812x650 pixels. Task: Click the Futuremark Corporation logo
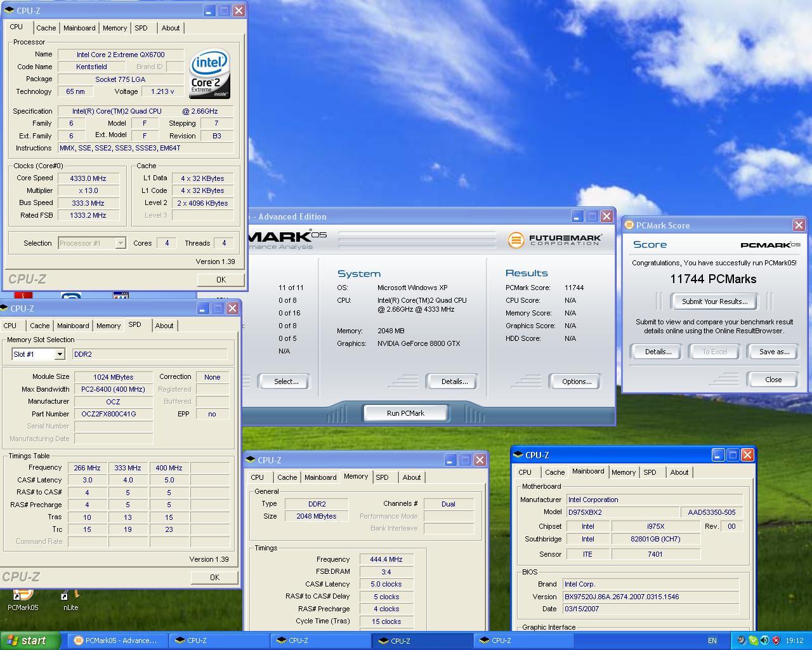[555, 240]
